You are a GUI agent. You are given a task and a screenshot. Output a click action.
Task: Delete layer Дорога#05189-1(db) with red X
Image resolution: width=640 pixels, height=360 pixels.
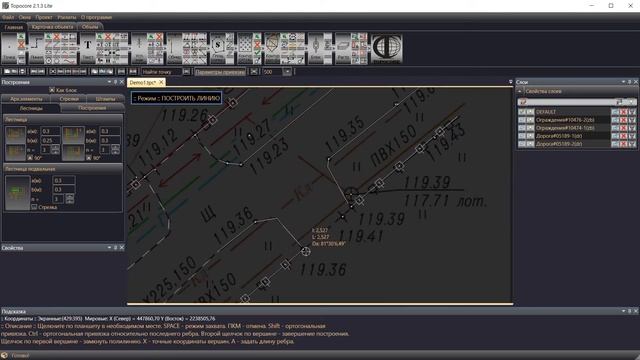coord(623,136)
